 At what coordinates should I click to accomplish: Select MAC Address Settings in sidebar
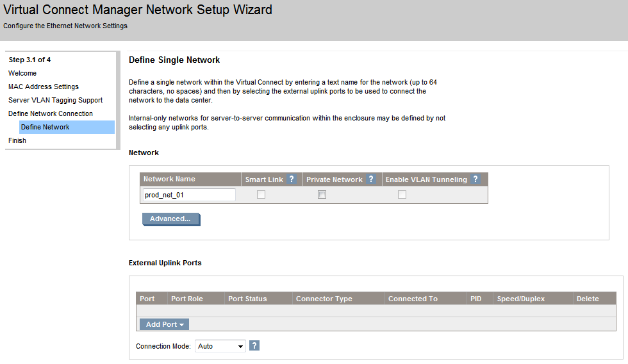coord(44,87)
